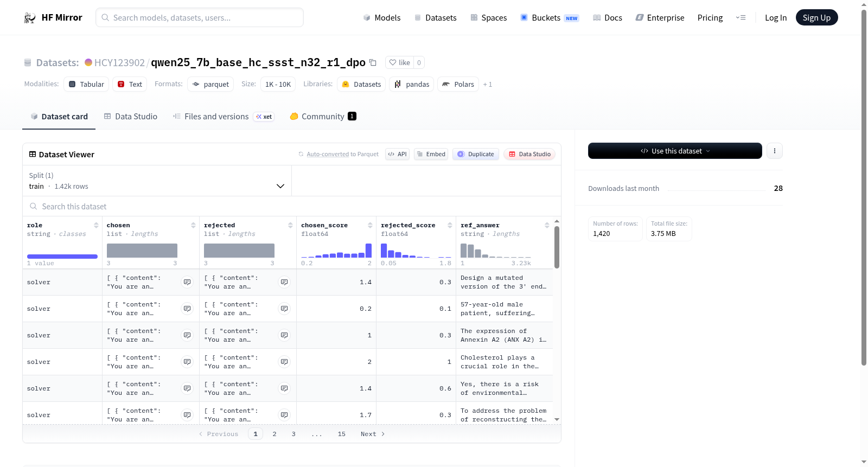The image size is (868, 467).
Task: Open chat view for chosen in the 57-year-old row
Action: pos(187,309)
